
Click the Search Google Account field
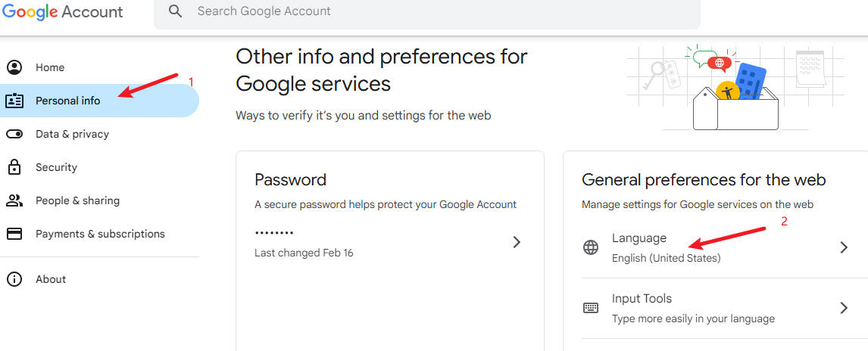coord(426,11)
